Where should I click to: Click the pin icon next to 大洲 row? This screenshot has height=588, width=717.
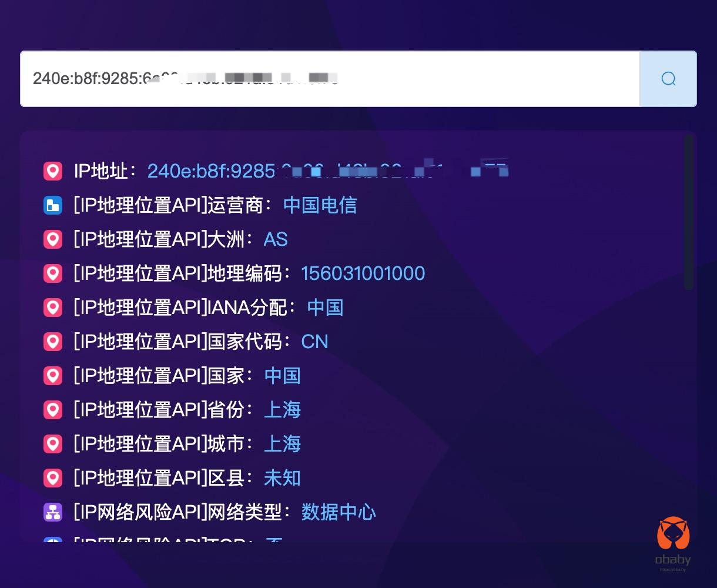coord(53,239)
